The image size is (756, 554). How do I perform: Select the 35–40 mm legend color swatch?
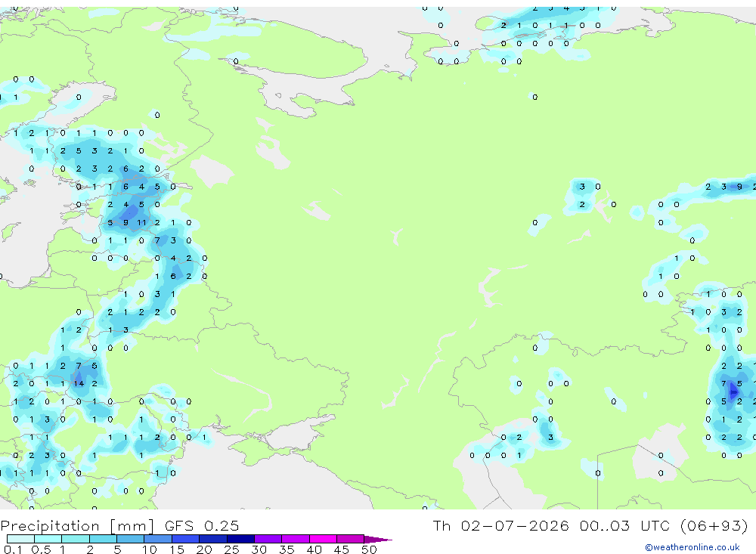pyautogui.click(x=296, y=539)
